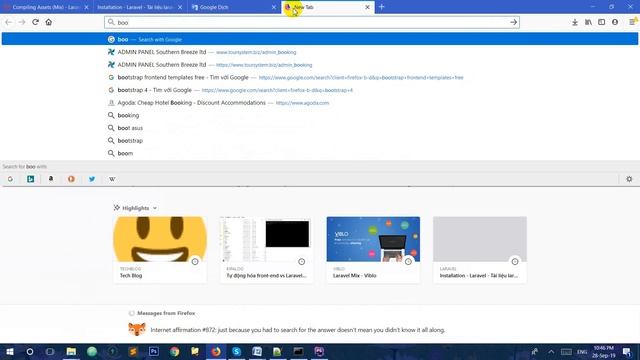Open the 'Tự động hóa front-end vs Laravel' card

pos(267,249)
